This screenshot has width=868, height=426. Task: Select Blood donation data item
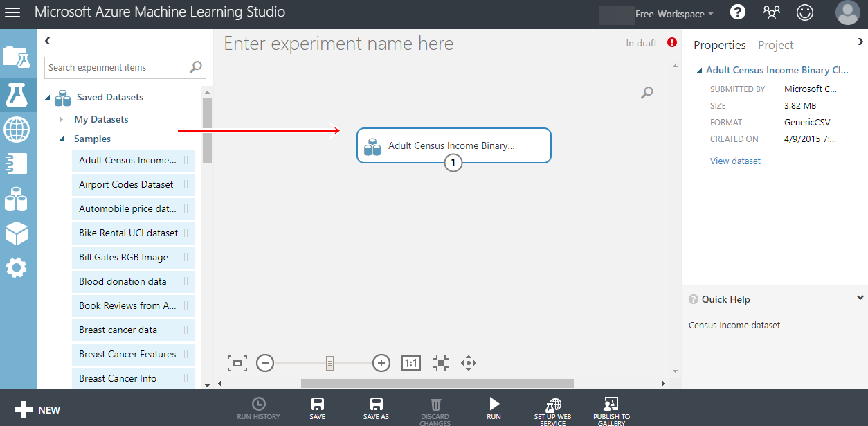tap(133, 281)
